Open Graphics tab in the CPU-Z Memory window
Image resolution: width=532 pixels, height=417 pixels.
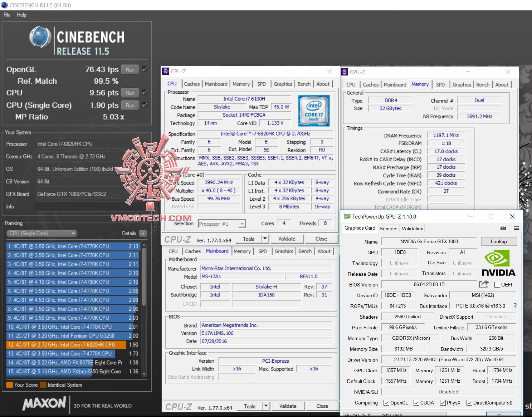(462, 84)
